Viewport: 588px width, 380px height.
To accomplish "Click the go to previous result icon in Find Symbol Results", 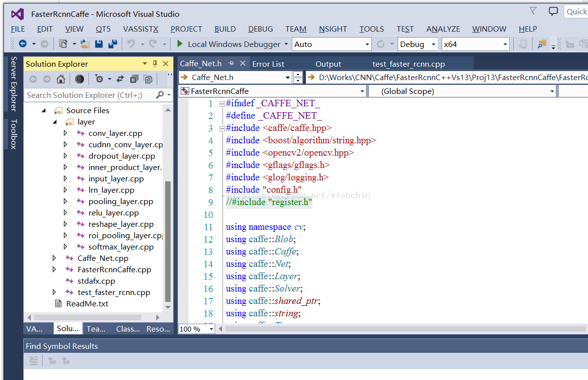I will 52,361.
